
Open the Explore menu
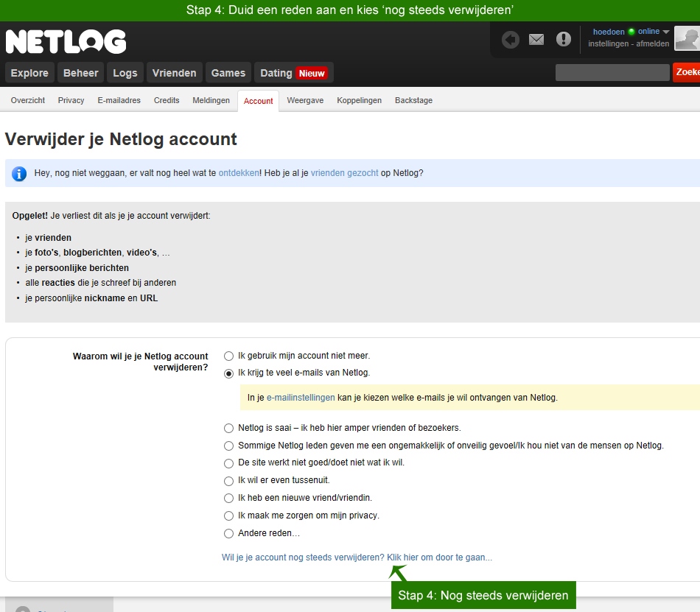[29, 73]
